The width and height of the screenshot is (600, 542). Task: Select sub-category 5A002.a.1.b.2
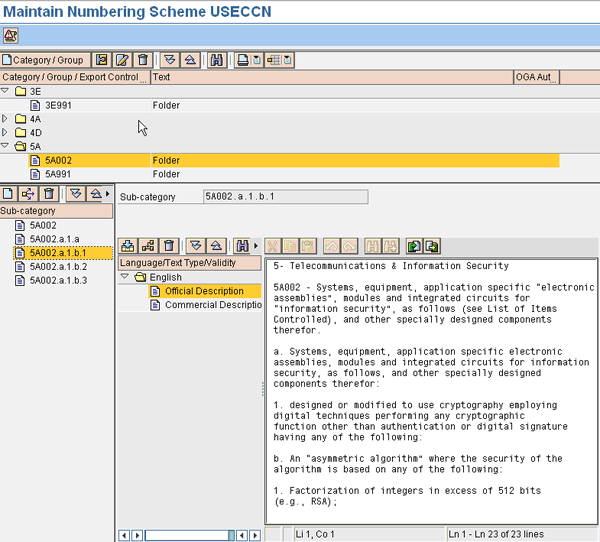(x=58, y=267)
